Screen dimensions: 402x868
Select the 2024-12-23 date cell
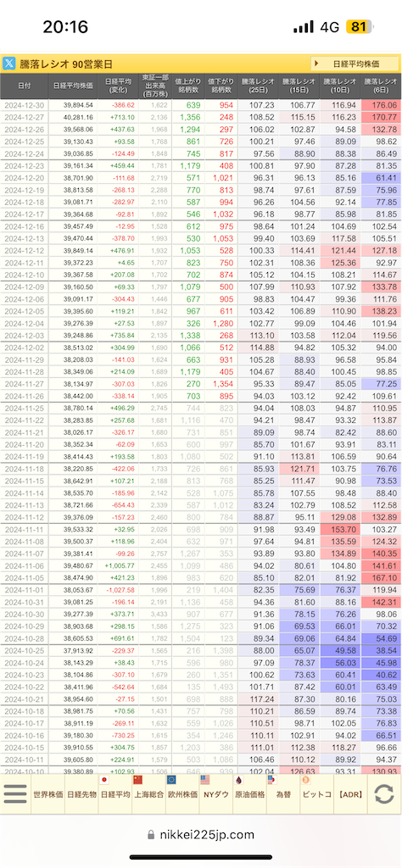coord(25,165)
